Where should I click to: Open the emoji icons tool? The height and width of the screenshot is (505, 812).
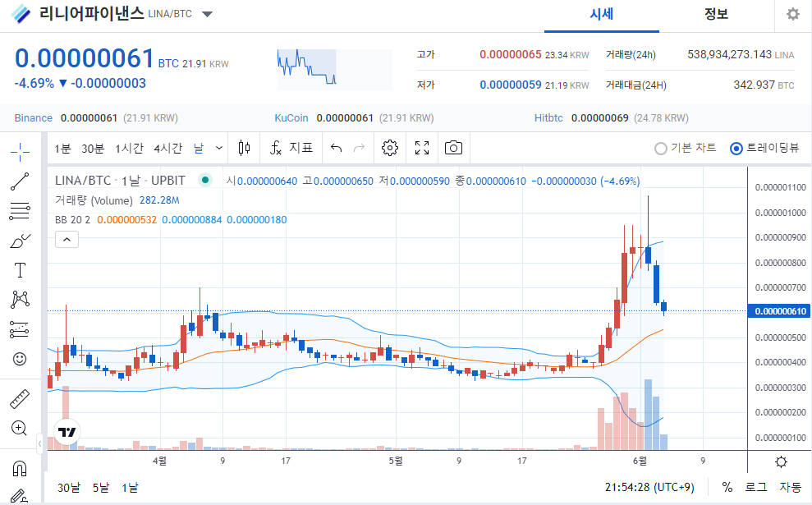(x=20, y=358)
